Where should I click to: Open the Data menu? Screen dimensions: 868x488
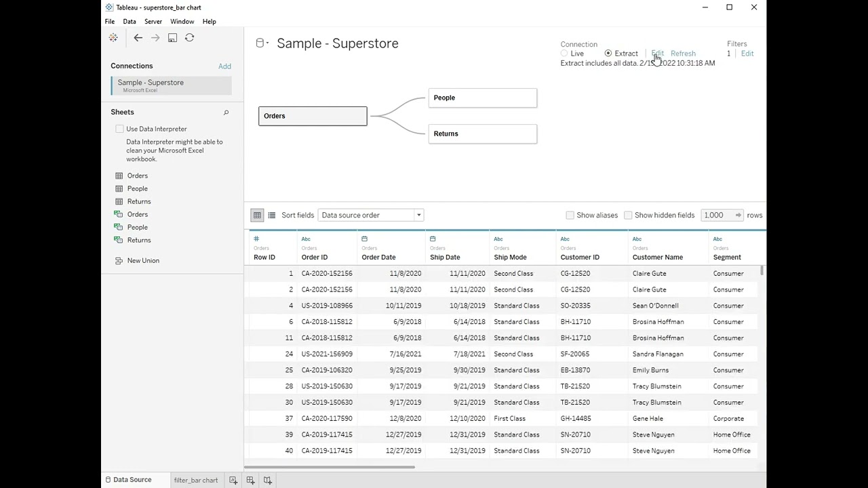[x=129, y=22]
